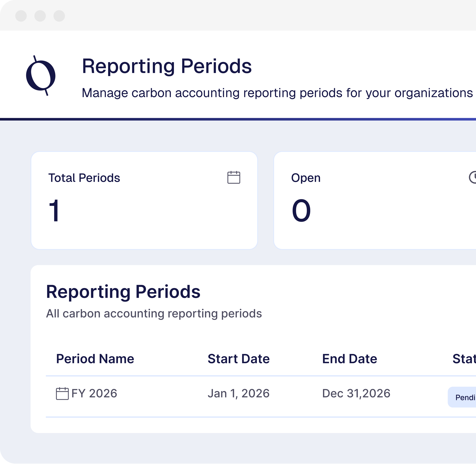Click the second gray window control dot
476x464 pixels.
(40, 16)
